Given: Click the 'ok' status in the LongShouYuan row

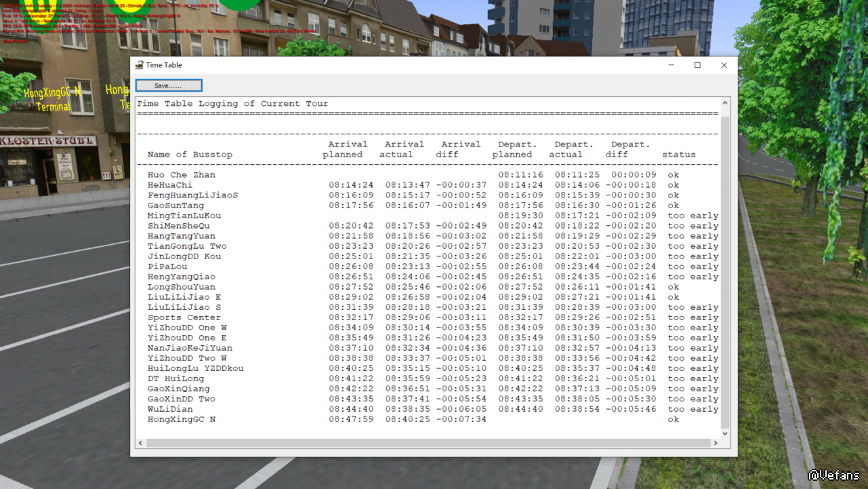Looking at the screenshot, I should click(673, 287).
